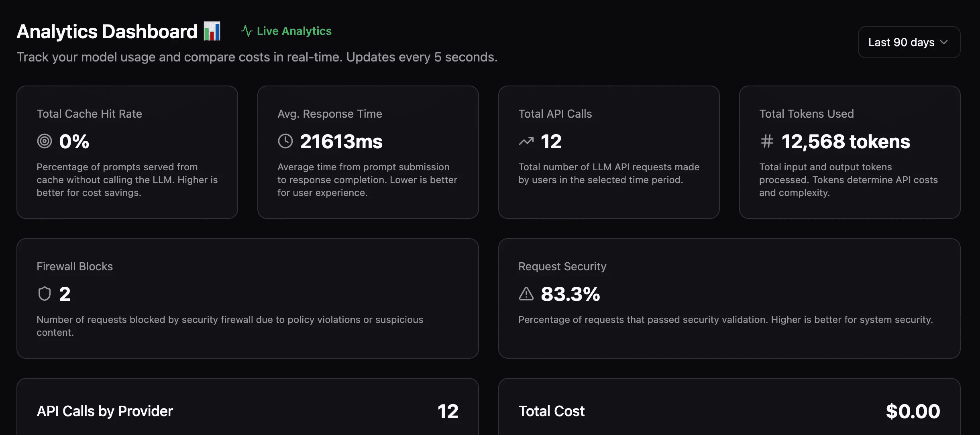Screen dimensions: 980x435
Task: Open the API Calls by Provider section
Action: 105,411
